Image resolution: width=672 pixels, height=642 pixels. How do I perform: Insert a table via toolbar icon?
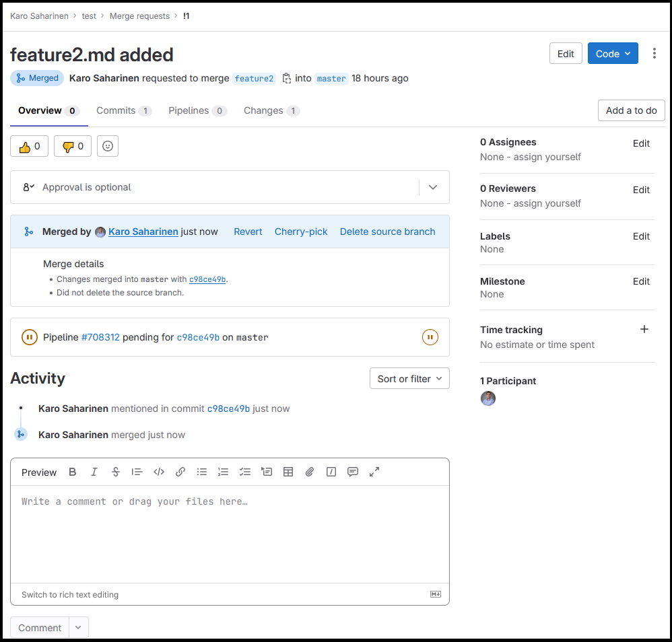tap(288, 472)
